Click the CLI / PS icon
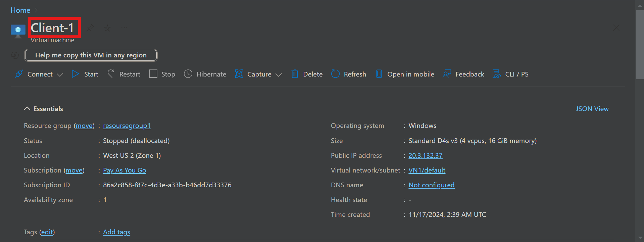 click(497, 74)
